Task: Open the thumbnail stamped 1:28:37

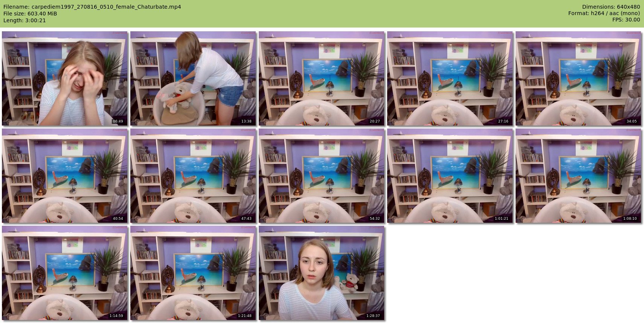Action: click(322, 273)
